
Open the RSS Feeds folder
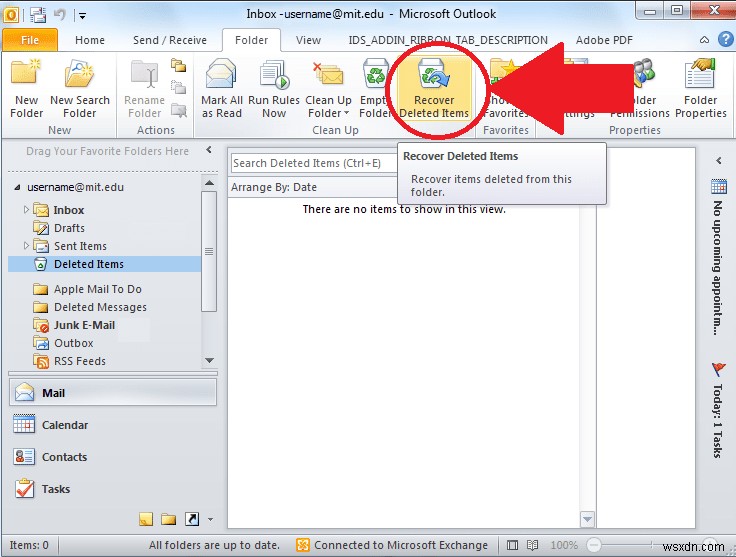point(79,361)
